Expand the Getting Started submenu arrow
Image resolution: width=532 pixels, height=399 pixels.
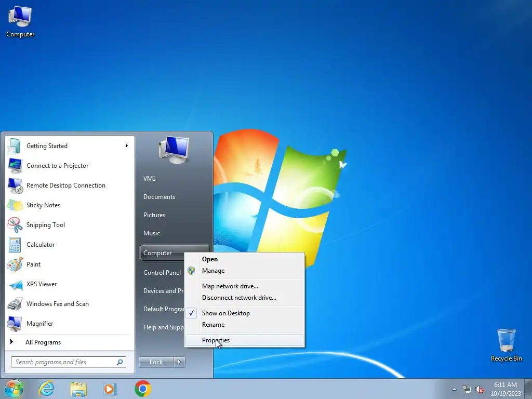point(127,146)
